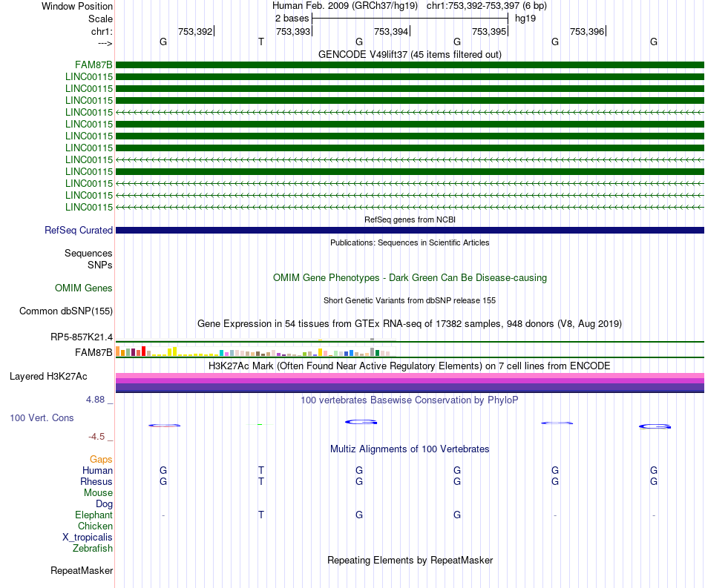Viewport: 705px width, 588px height.
Task: Click the Human species label
Action: pos(97,470)
